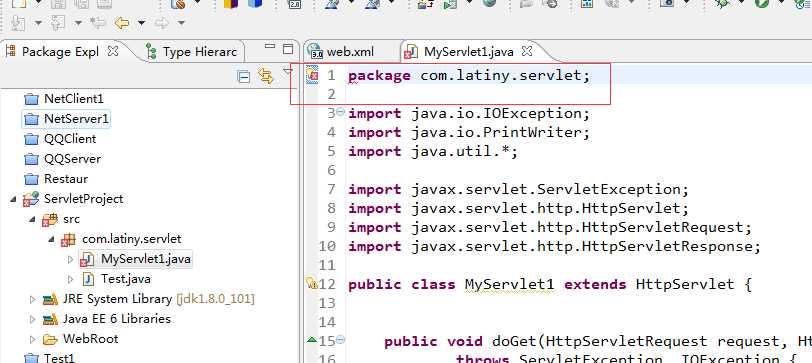Click import java.util.* line
The width and height of the screenshot is (812, 363).
pyautogui.click(x=433, y=152)
